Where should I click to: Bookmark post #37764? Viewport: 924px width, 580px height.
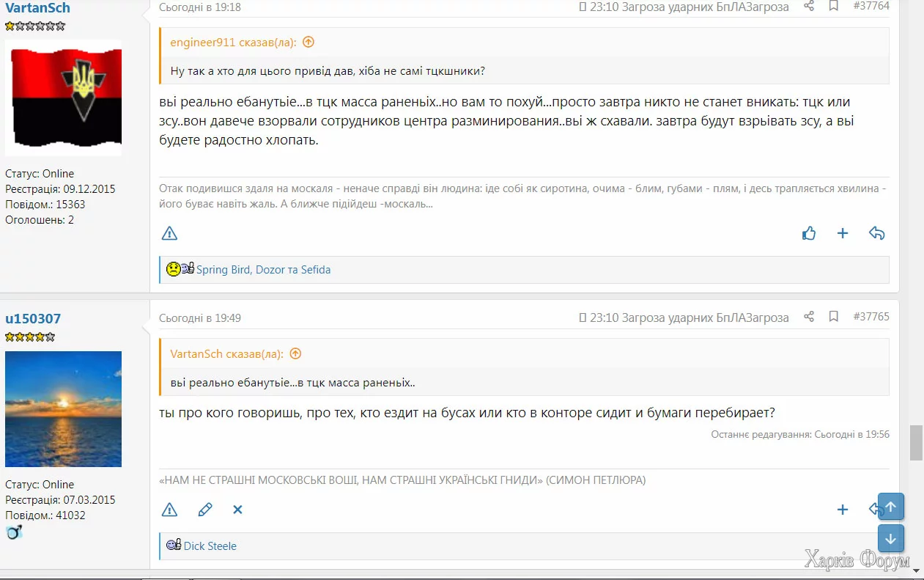(834, 6)
